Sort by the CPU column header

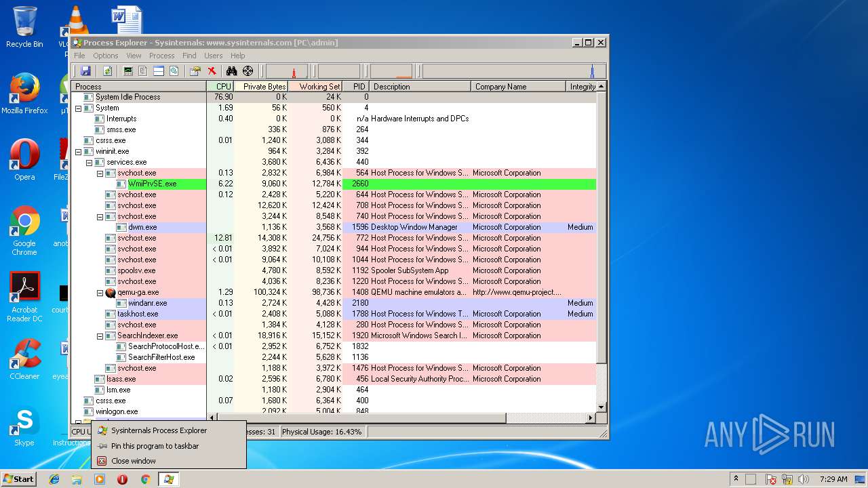(x=220, y=86)
